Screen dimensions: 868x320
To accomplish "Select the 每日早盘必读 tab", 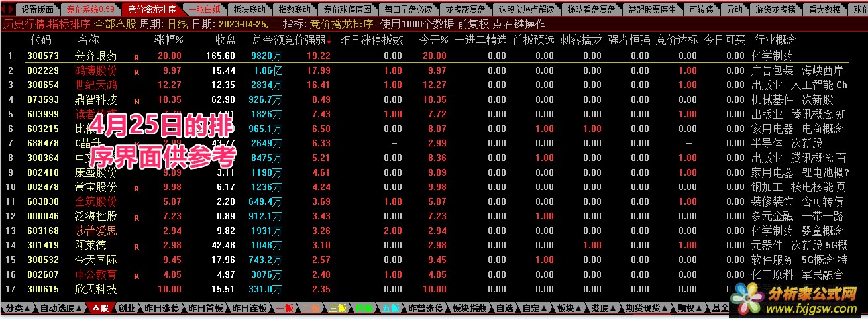I will [x=409, y=9].
